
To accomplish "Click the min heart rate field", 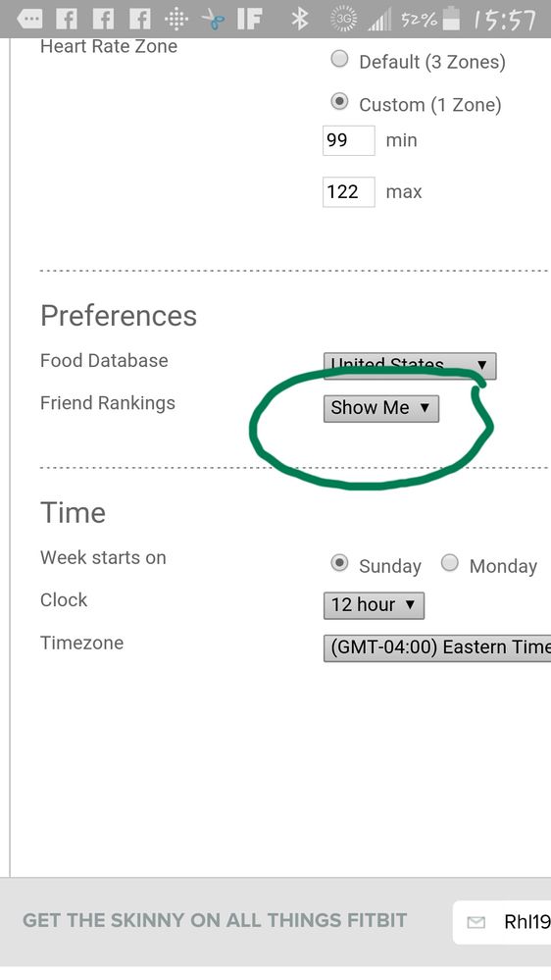I will click(x=349, y=140).
